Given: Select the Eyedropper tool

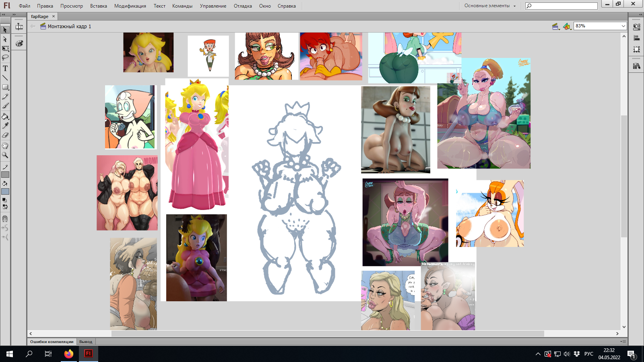Looking at the screenshot, I should pyautogui.click(x=5, y=126).
